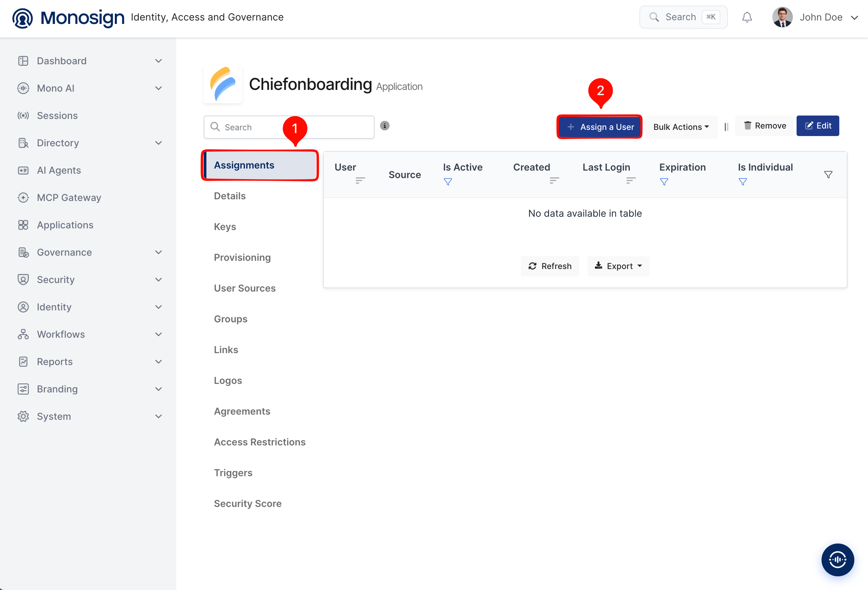Screen dimensions: 868x590
Task: Switch to the Keys tab
Action: tap(225, 227)
